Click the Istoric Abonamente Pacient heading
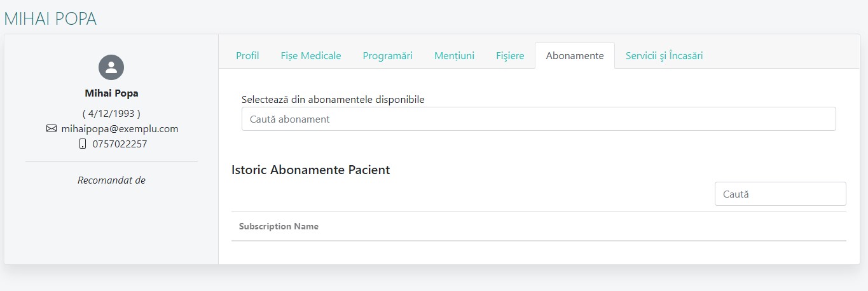Image resolution: width=868 pixels, height=291 pixels. pyautogui.click(x=311, y=170)
